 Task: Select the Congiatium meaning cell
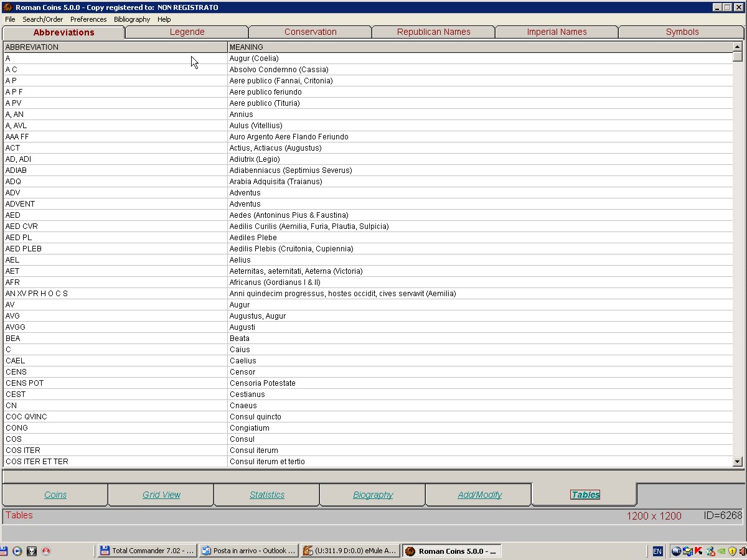[x=480, y=428]
